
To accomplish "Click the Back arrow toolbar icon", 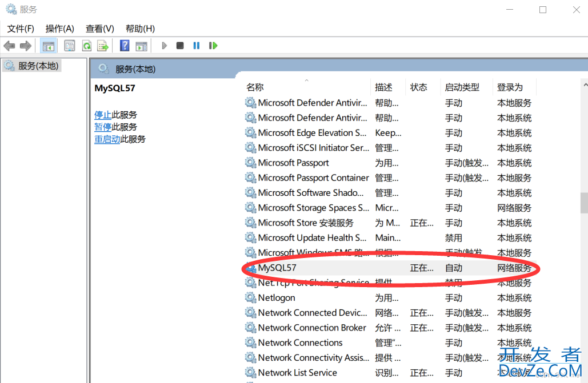I will click(9, 46).
